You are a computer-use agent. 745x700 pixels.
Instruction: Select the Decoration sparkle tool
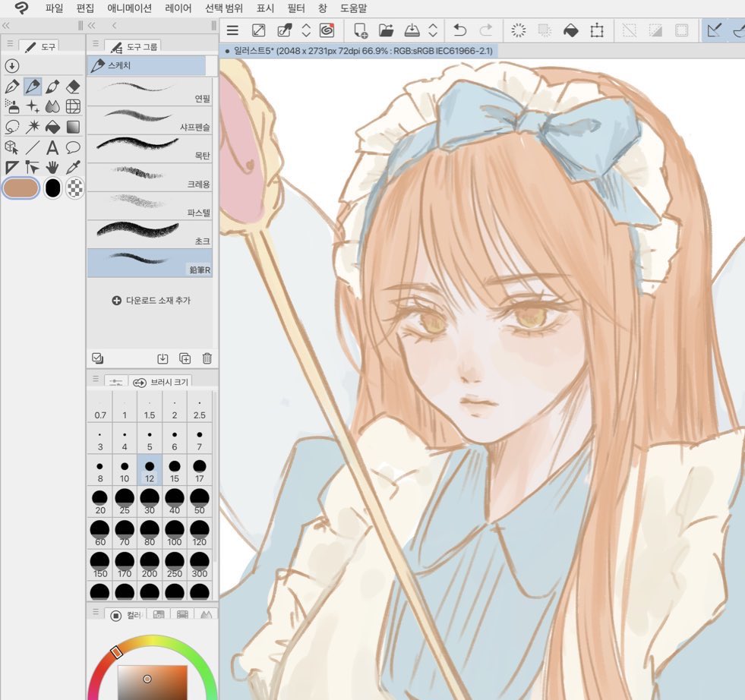pyautogui.click(x=33, y=106)
